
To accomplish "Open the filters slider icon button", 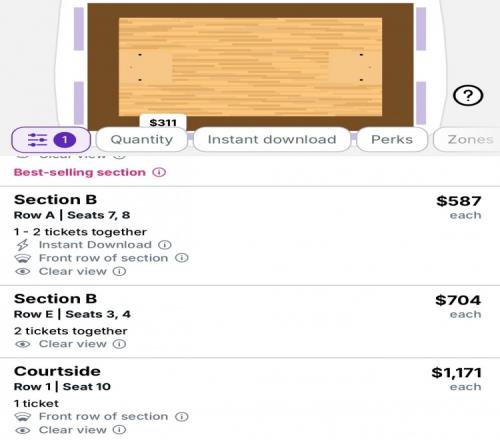I will coord(51,140).
